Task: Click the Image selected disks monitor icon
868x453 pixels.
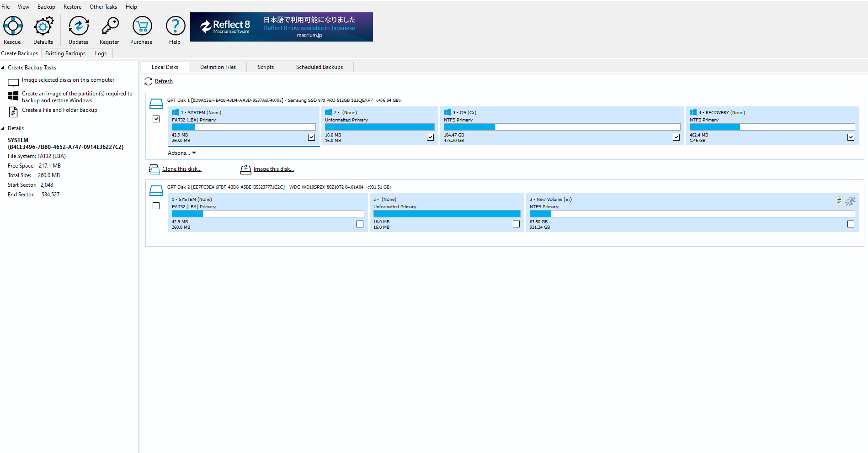Action: pos(13,83)
